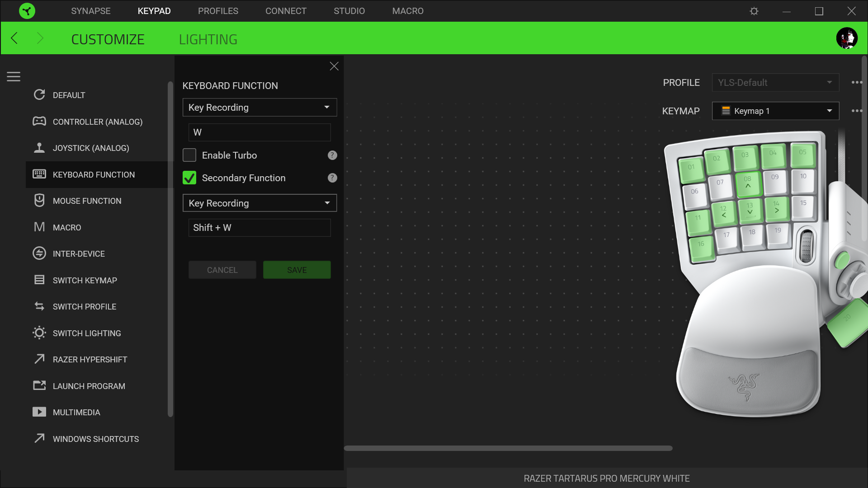868x488 pixels.
Task: Click the horizontal scrollbar under the device view
Action: [508, 448]
